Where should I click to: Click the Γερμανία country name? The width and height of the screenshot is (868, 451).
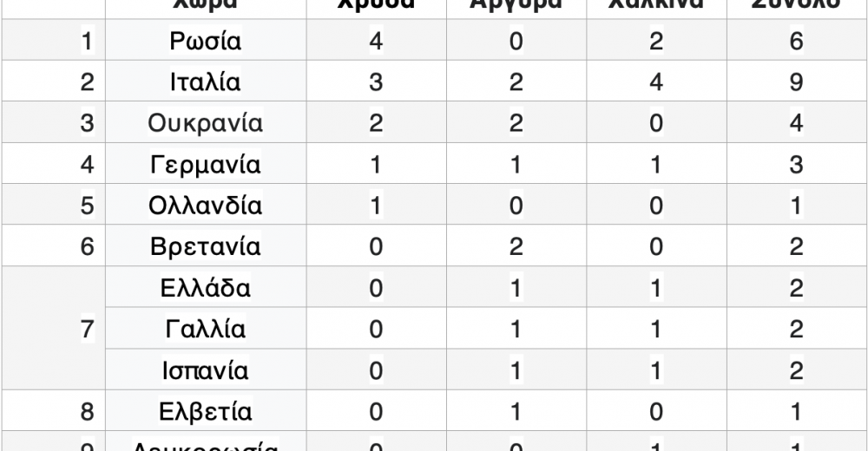click(206, 165)
